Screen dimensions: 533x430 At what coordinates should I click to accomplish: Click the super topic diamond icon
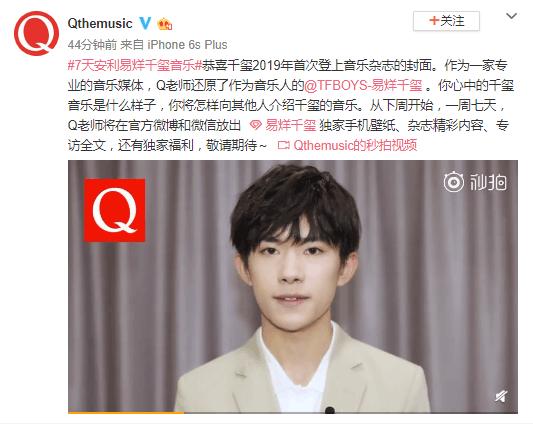255,125
